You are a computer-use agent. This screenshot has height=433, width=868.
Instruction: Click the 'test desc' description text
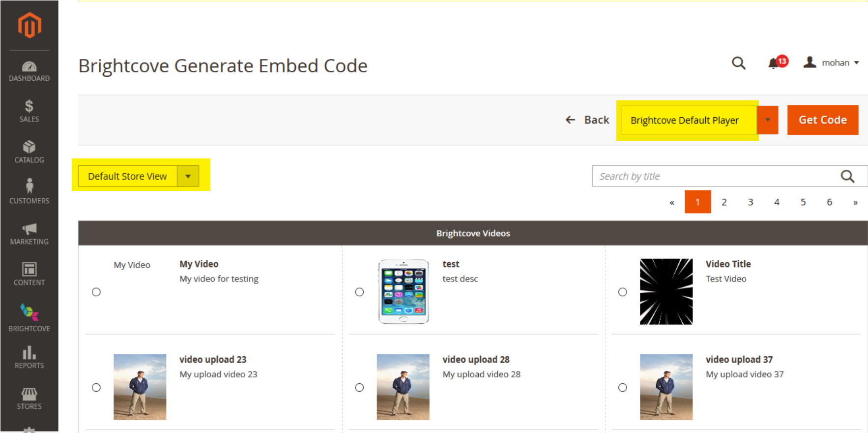(460, 279)
